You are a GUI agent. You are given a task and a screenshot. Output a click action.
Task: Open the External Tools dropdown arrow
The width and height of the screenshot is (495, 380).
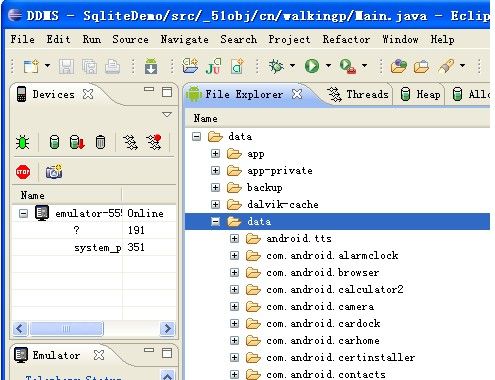pos(365,66)
